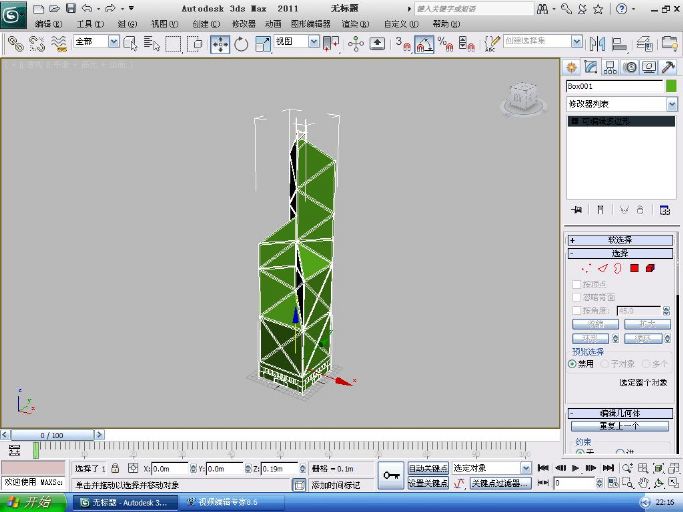Toggle the 按顶点 checkbox
Viewport: 683px width, 512px height.
(x=576, y=285)
